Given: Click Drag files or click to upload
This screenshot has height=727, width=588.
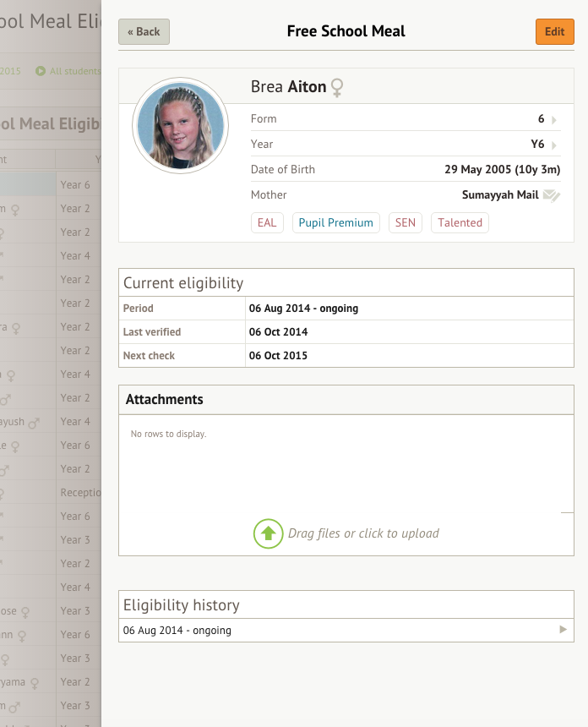Looking at the screenshot, I should [363, 533].
